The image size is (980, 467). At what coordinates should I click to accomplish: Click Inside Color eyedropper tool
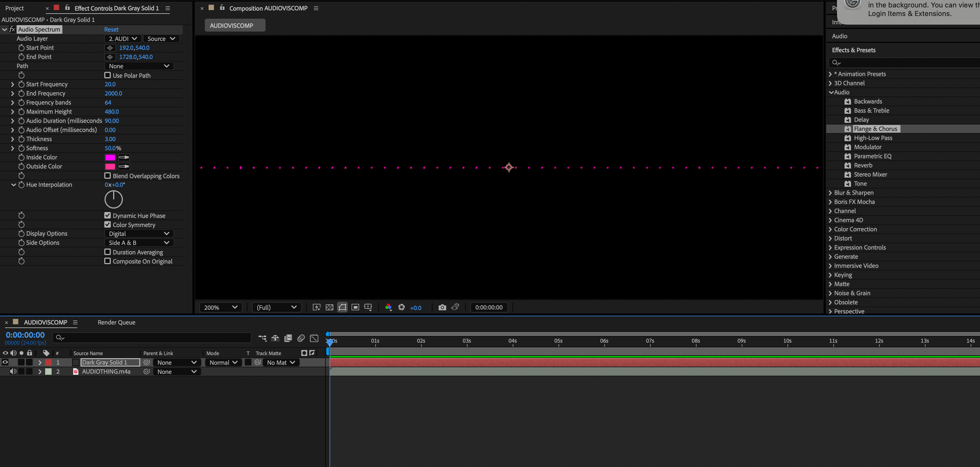coord(124,158)
